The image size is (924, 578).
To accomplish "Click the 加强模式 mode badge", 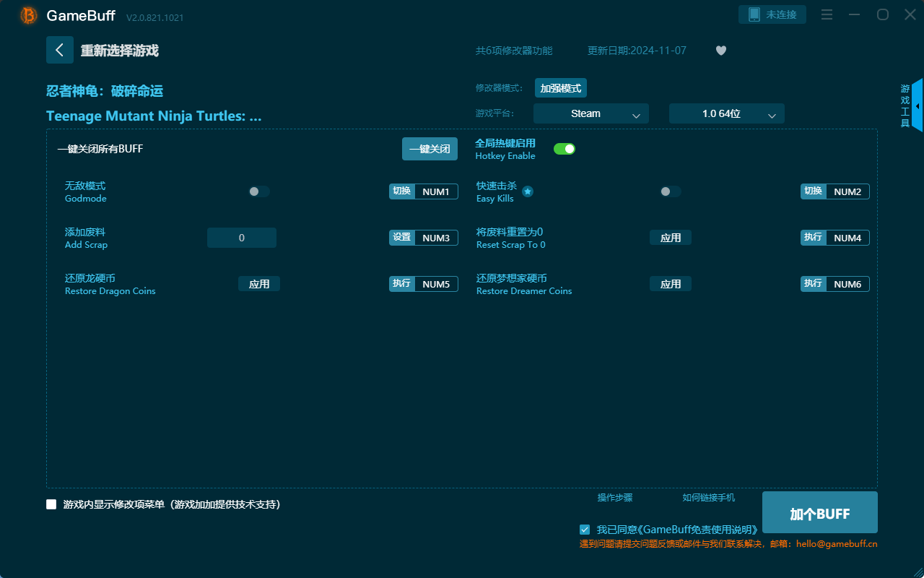I will click(560, 87).
